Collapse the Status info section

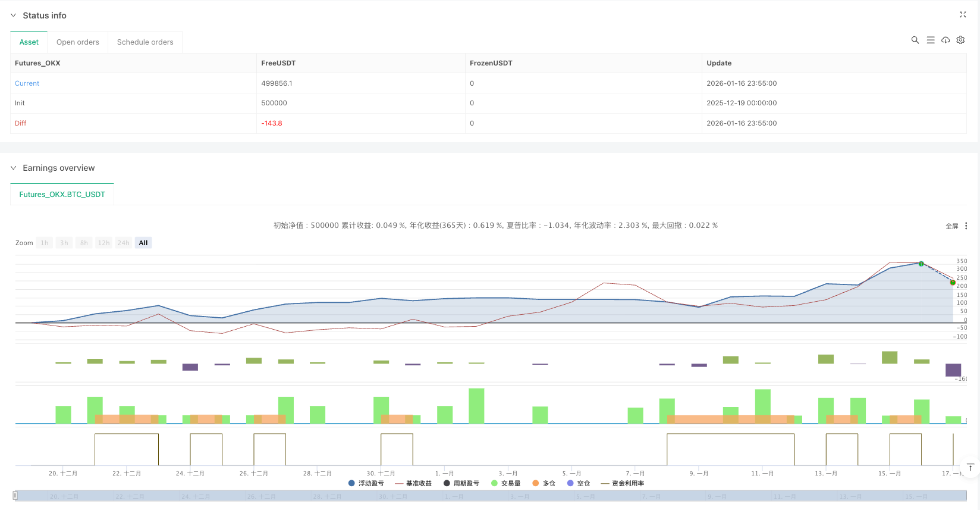pyautogui.click(x=13, y=15)
